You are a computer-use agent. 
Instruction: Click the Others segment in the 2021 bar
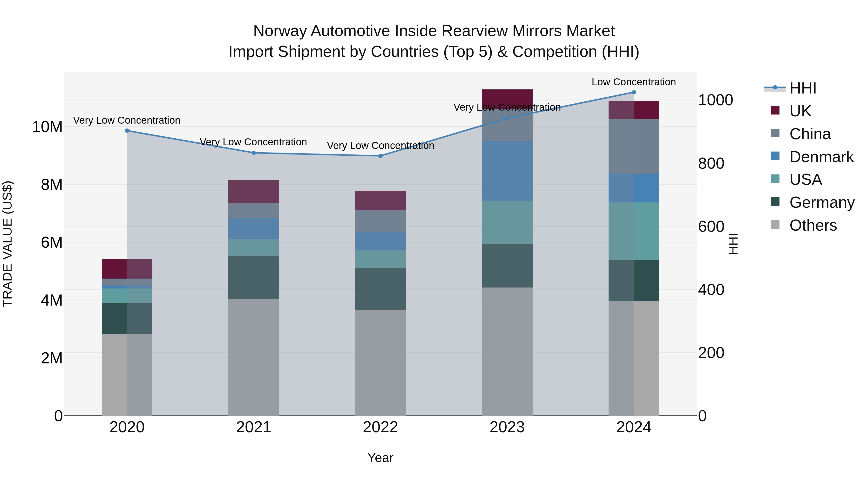click(254, 357)
